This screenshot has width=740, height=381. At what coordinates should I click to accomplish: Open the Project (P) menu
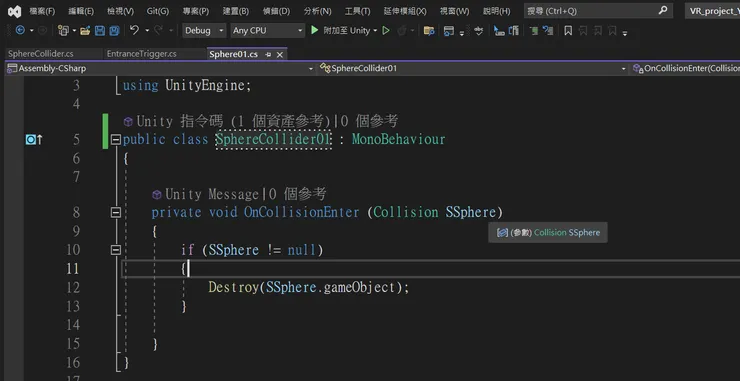pyautogui.click(x=196, y=11)
